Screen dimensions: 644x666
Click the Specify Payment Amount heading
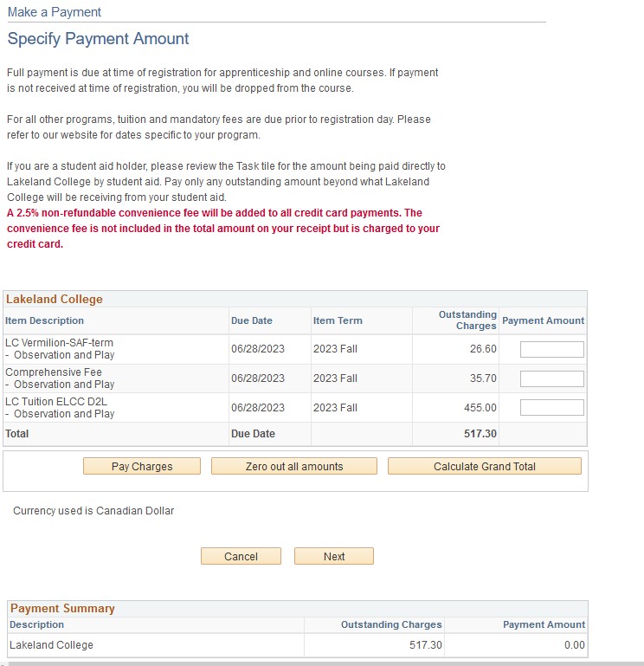(x=98, y=39)
